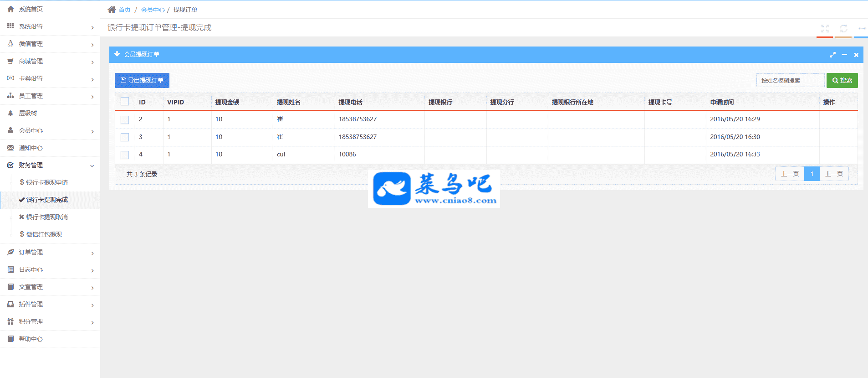Check the row with name cui
This screenshot has width=868, height=378.
125,155
